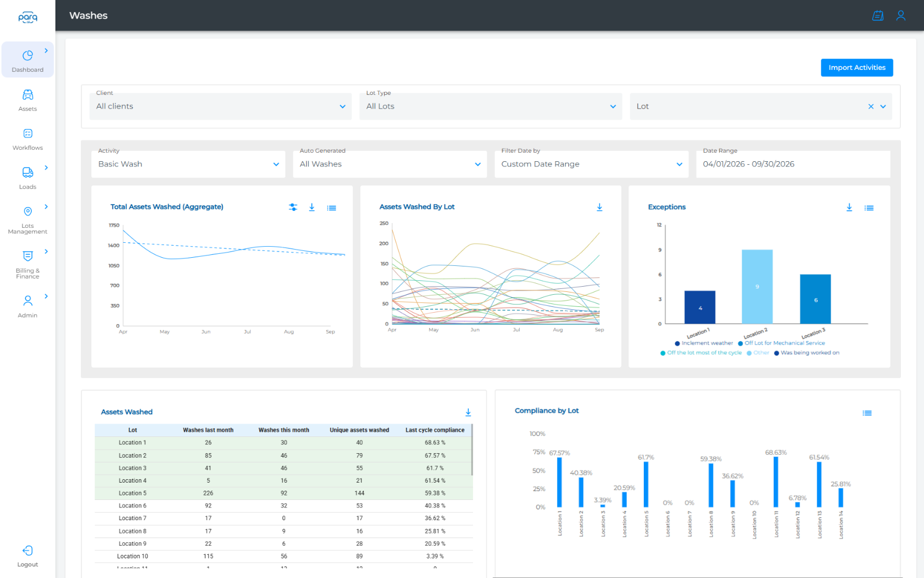This screenshot has width=924, height=578.
Task: Open the Auto Generated dropdown
Action: [390, 164]
